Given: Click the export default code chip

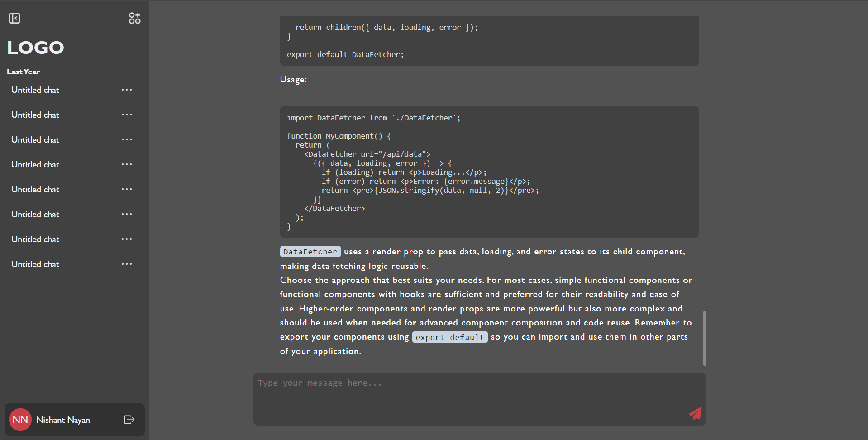Looking at the screenshot, I should pos(449,337).
